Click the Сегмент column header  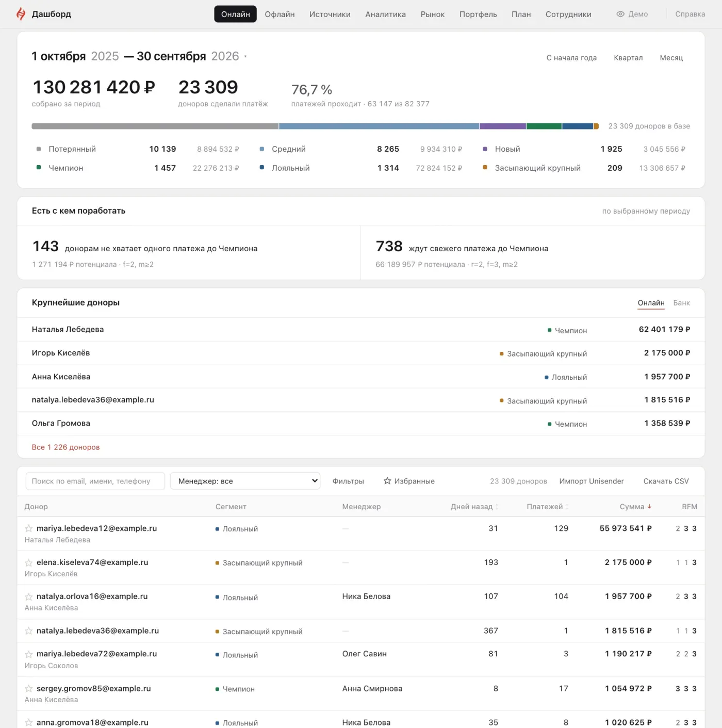(x=231, y=507)
